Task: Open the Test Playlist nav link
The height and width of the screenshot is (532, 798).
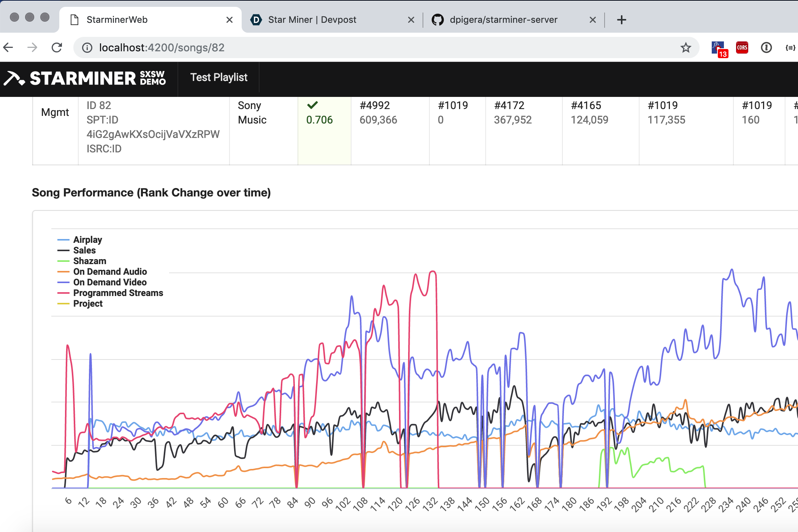Action: pyautogui.click(x=218, y=78)
